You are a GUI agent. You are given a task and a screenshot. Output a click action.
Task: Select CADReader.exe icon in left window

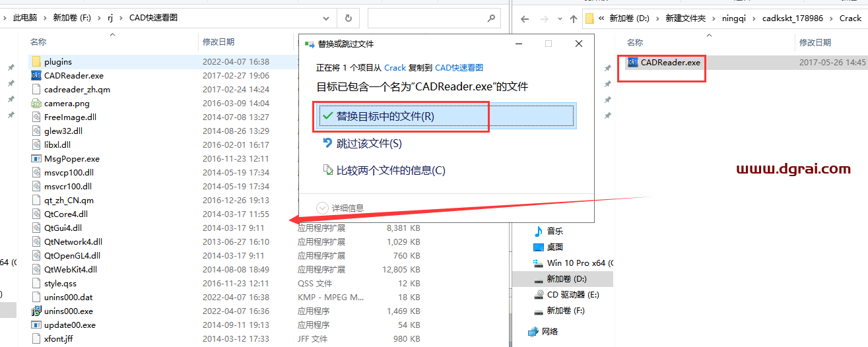[x=36, y=75]
